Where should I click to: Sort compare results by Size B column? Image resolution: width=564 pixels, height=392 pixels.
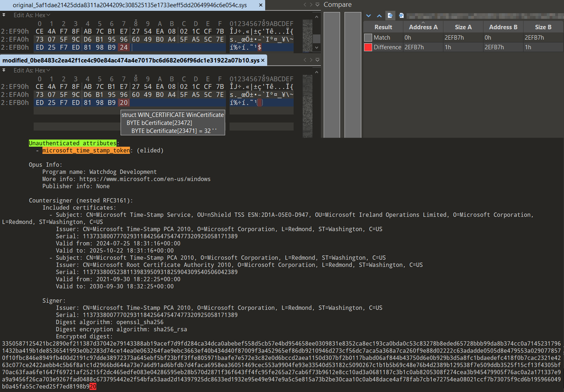(x=543, y=27)
